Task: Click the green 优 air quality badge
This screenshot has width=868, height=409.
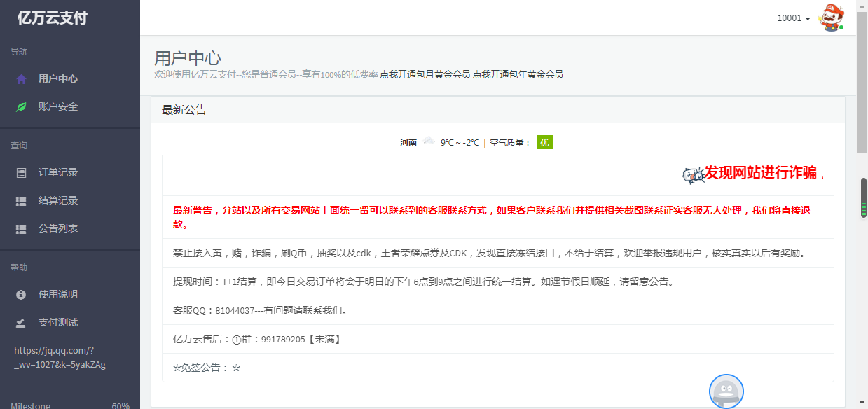Action: [x=544, y=142]
